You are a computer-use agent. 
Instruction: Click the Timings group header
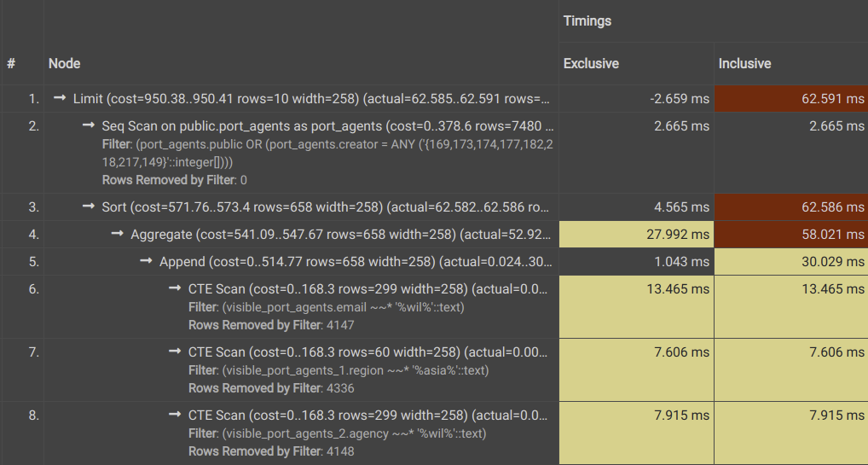pyautogui.click(x=587, y=21)
